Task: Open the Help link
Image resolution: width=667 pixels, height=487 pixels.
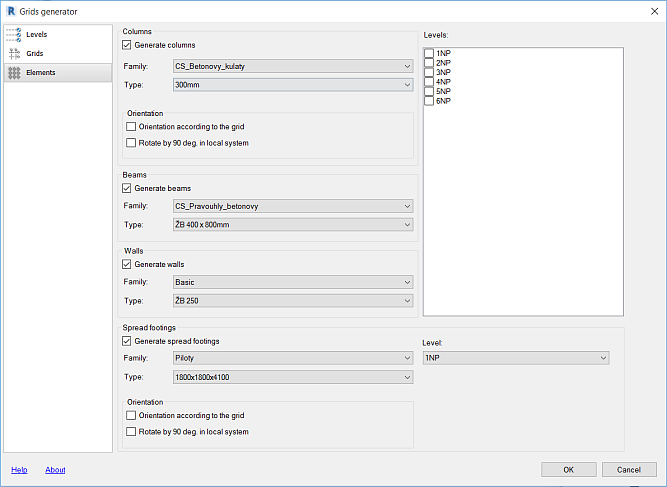Action: click(19, 469)
